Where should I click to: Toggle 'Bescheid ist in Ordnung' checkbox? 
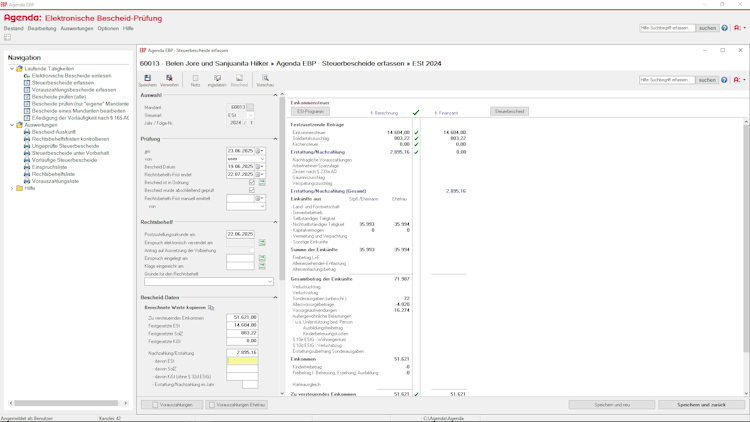coord(252,182)
